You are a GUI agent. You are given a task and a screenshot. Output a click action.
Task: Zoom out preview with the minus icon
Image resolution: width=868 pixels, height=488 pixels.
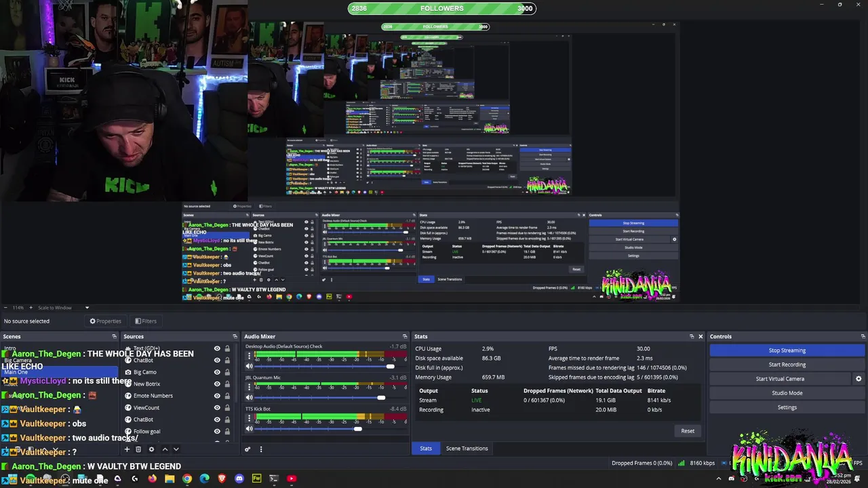5,308
